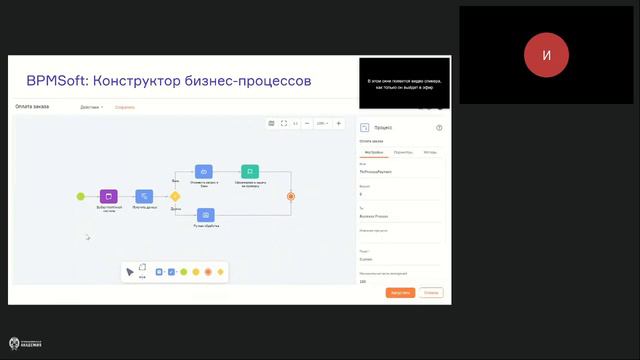Reset zoom with the 1:1 button
The image size is (640, 360).
point(296,123)
